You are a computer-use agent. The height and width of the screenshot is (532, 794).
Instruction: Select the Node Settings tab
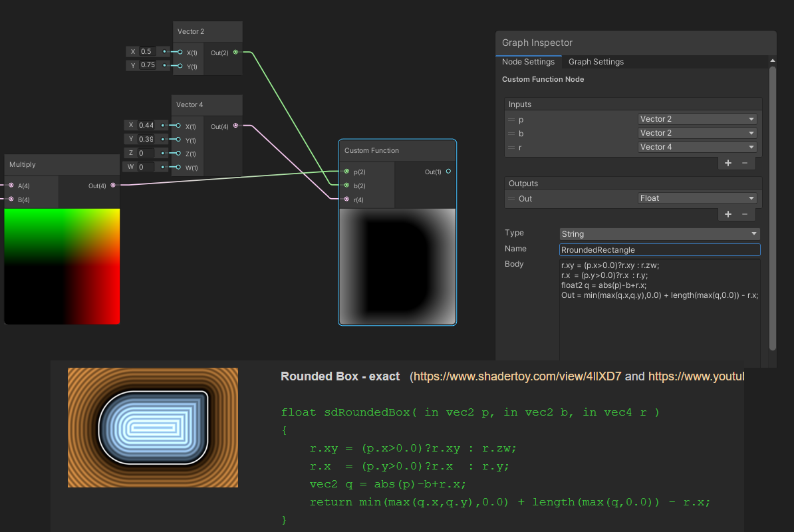pyautogui.click(x=528, y=62)
